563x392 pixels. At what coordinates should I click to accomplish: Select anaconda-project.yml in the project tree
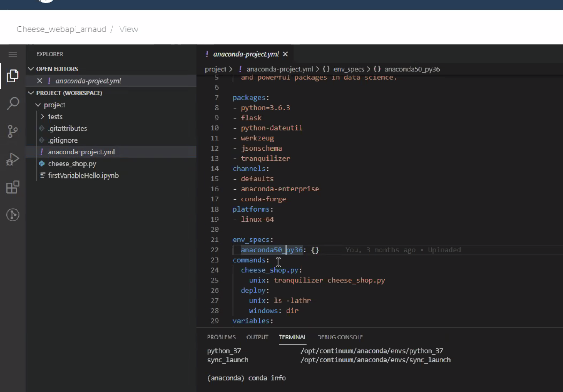[x=81, y=152]
